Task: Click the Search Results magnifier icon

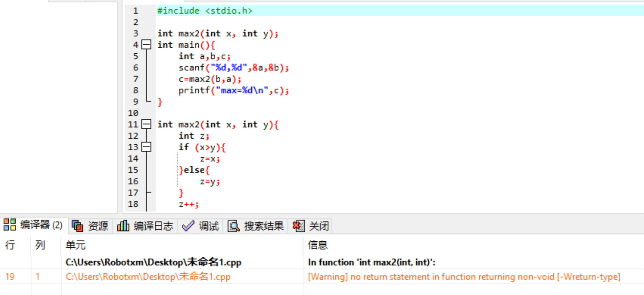Action: coord(233,226)
